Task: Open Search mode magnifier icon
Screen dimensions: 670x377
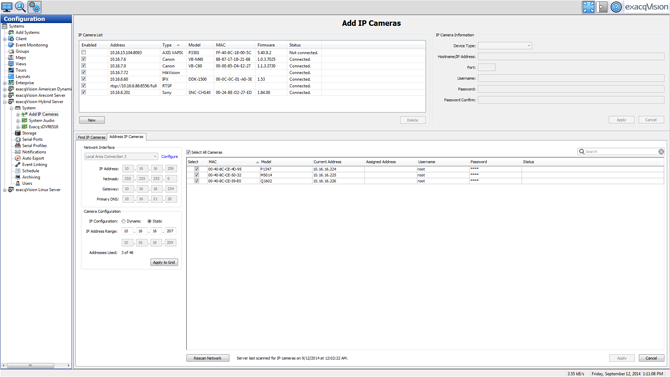Action: pyautogui.click(x=21, y=7)
